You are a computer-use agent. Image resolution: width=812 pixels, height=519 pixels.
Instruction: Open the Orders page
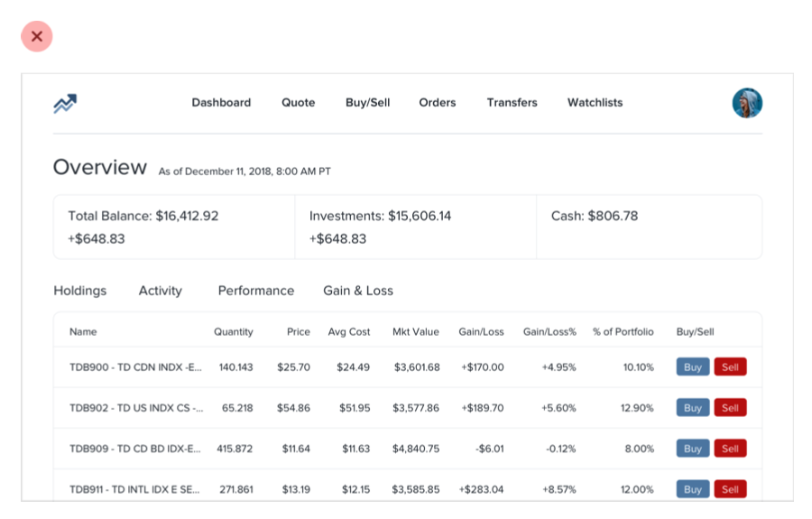click(437, 103)
